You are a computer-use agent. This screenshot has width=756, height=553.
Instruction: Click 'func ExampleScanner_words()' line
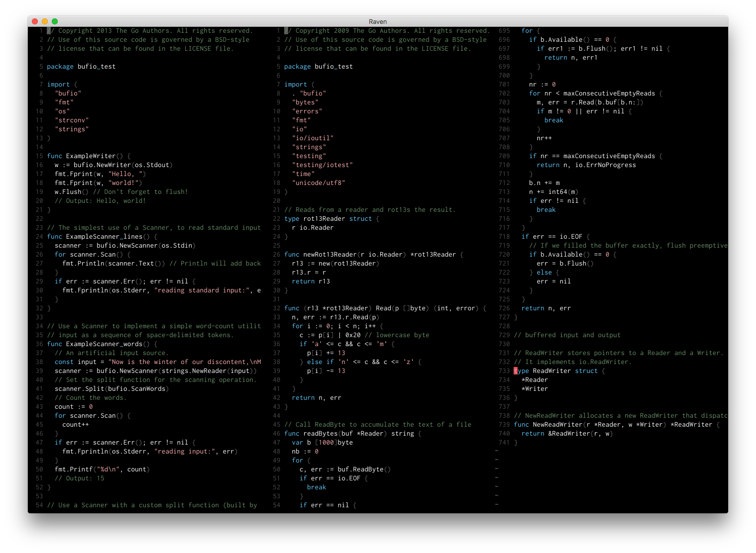(102, 344)
